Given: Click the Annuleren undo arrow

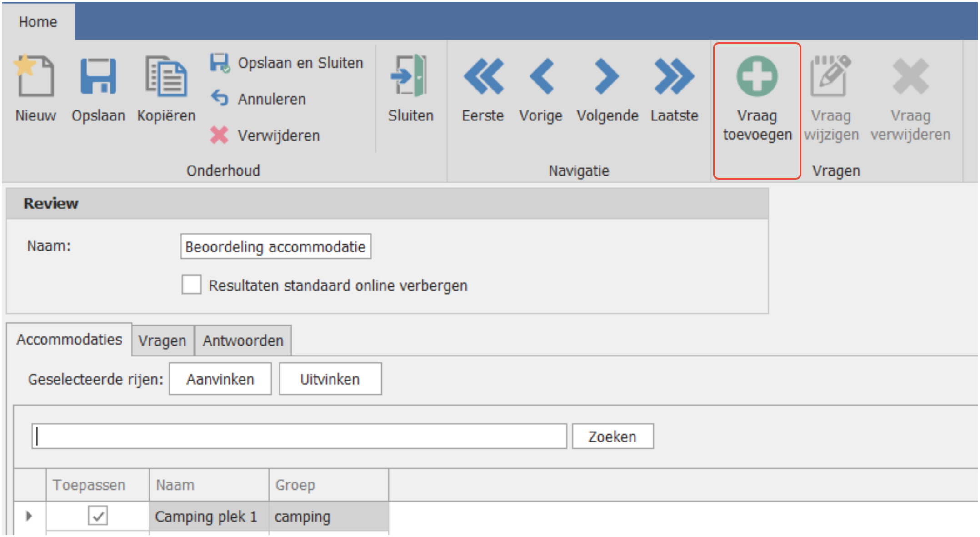Looking at the screenshot, I should [x=220, y=98].
